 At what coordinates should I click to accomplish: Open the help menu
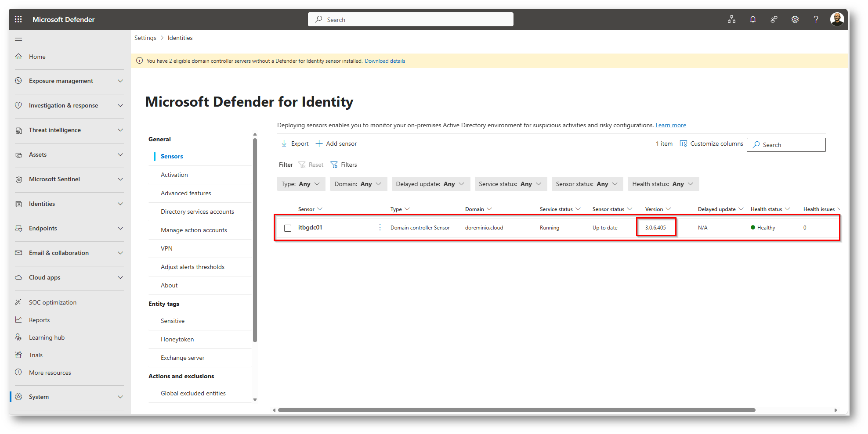point(816,19)
